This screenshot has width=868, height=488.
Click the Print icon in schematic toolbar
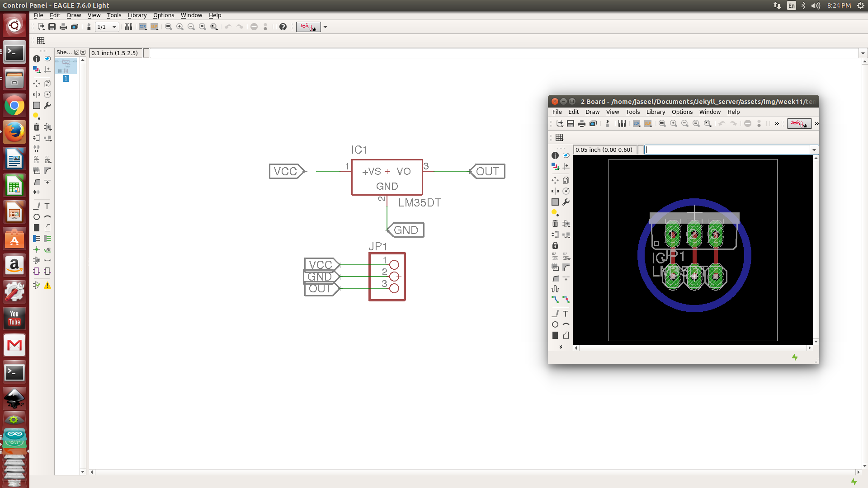click(63, 27)
